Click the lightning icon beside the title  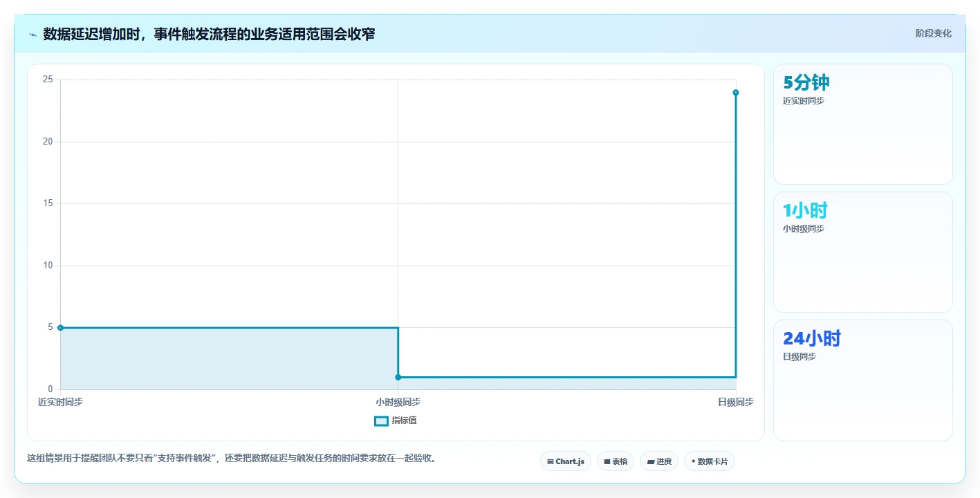pyautogui.click(x=33, y=35)
